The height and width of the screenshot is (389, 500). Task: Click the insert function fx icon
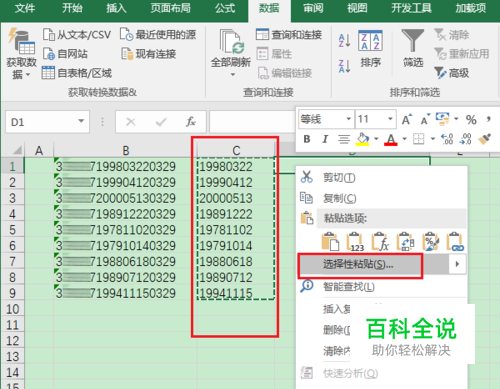pos(191,122)
